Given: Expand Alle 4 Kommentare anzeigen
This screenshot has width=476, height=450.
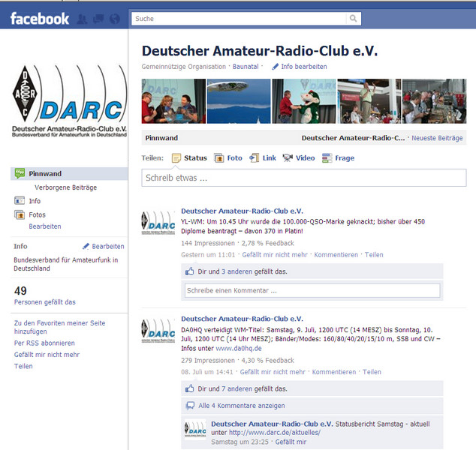Looking at the screenshot, I should (x=242, y=406).
